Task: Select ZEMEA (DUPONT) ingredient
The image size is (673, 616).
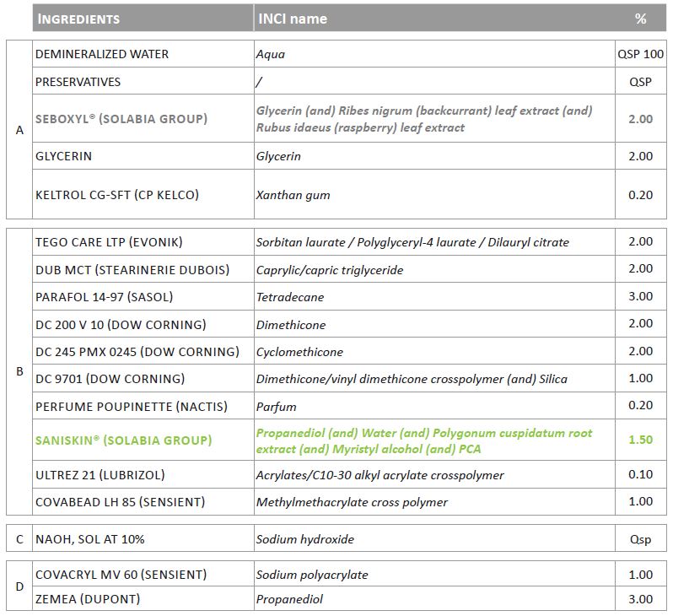Action: pyautogui.click(x=88, y=599)
